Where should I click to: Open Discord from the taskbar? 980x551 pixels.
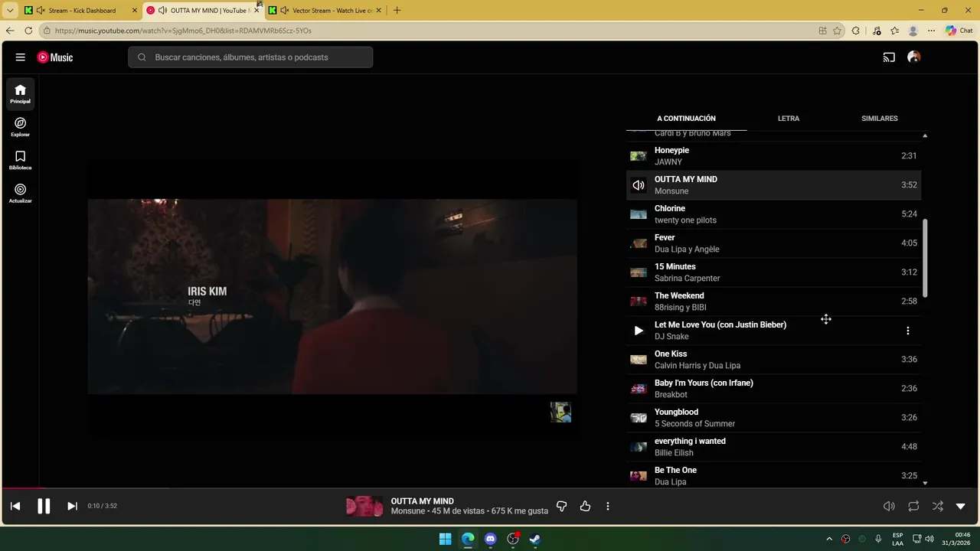click(x=491, y=539)
